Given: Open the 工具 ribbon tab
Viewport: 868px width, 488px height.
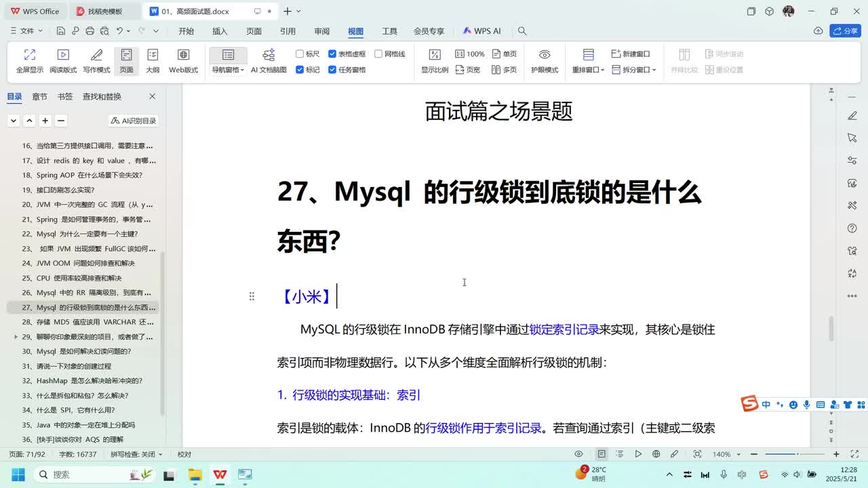Looking at the screenshot, I should point(389,31).
